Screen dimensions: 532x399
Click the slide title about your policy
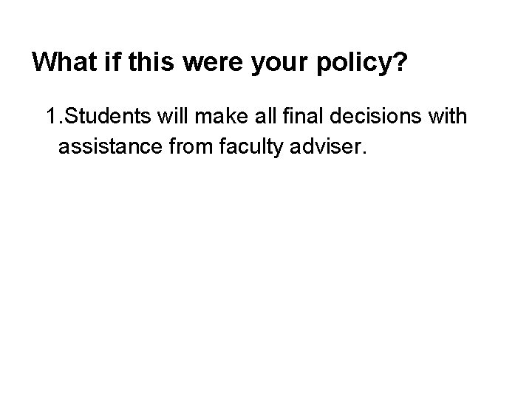219,63
